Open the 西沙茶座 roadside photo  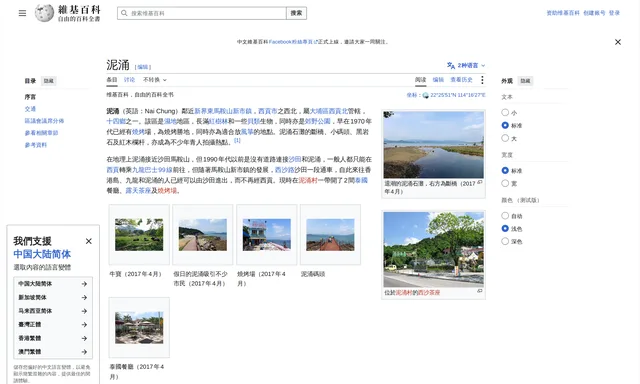point(433,249)
